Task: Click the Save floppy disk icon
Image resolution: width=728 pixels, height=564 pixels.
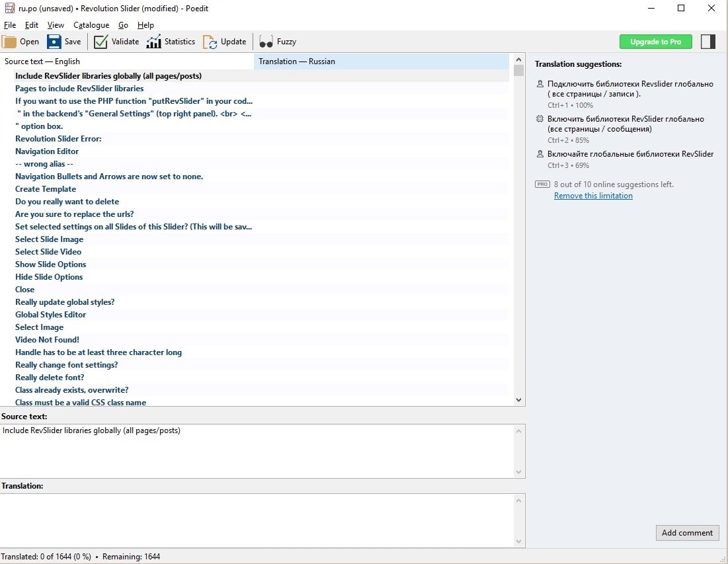Action: pyautogui.click(x=54, y=42)
